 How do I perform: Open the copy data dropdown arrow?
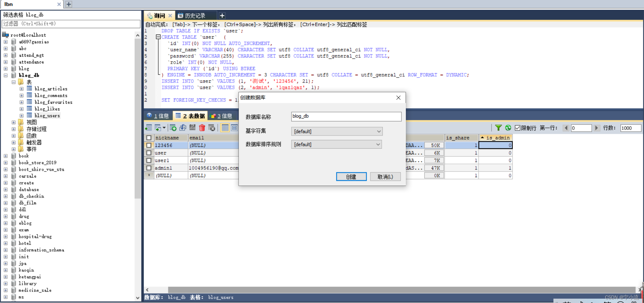point(164,128)
